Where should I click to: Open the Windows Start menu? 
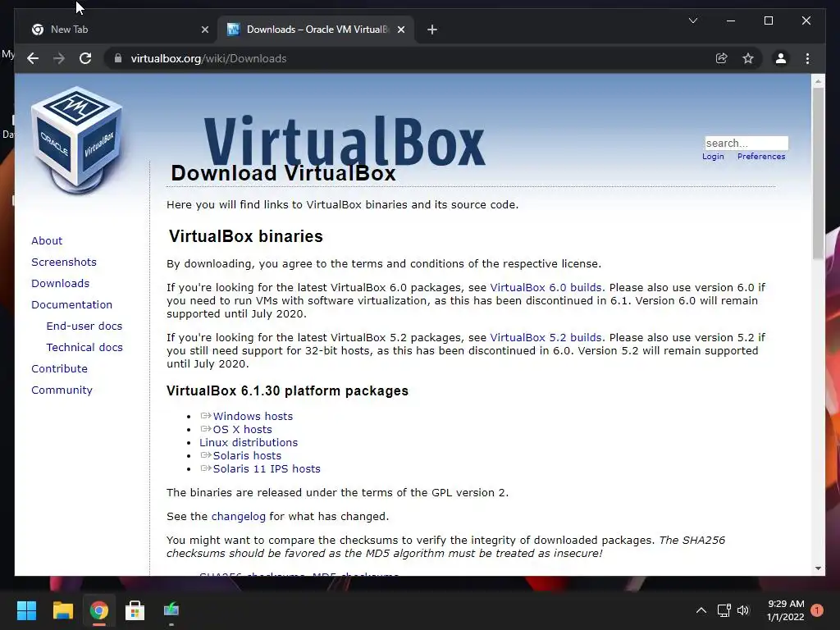pos(26,610)
